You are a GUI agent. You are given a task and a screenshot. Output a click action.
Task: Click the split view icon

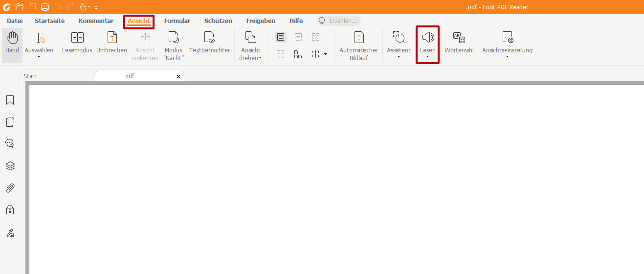(315, 54)
